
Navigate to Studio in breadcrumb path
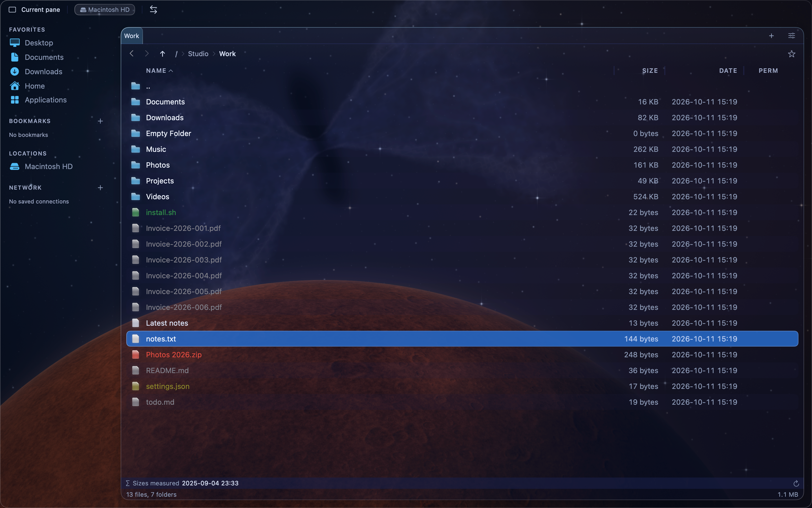click(198, 54)
